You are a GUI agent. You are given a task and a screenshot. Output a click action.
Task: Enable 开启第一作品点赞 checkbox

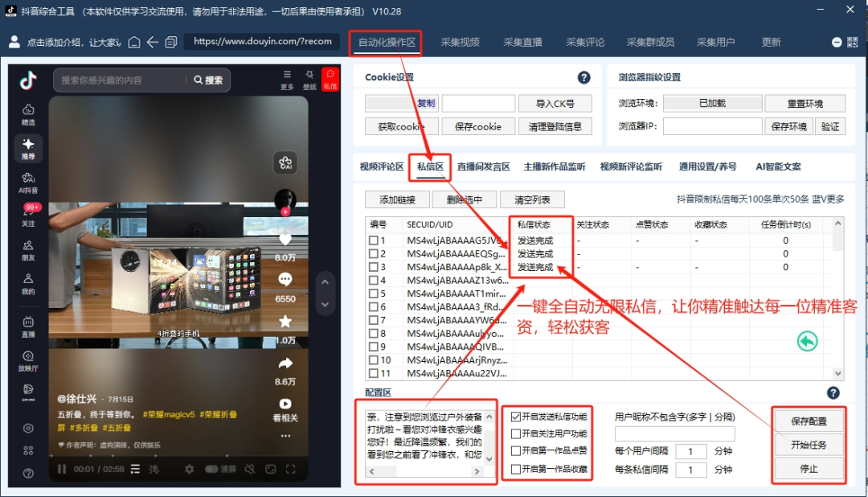(515, 451)
